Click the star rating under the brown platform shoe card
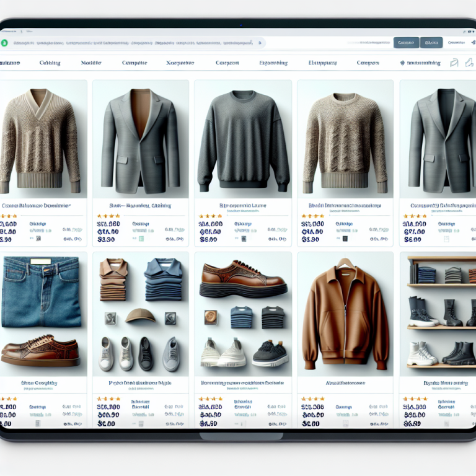The width and height of the screenshot is (476, 476). coord(210,399)
